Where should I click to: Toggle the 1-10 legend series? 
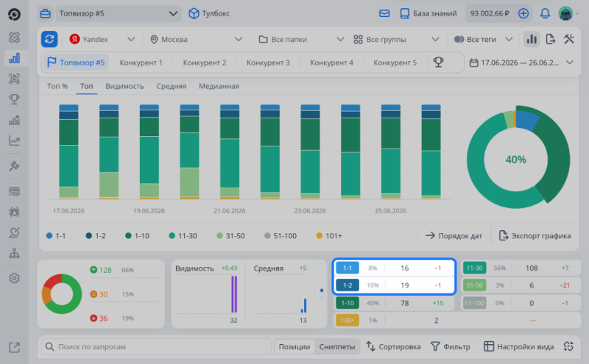pos(137,235)
